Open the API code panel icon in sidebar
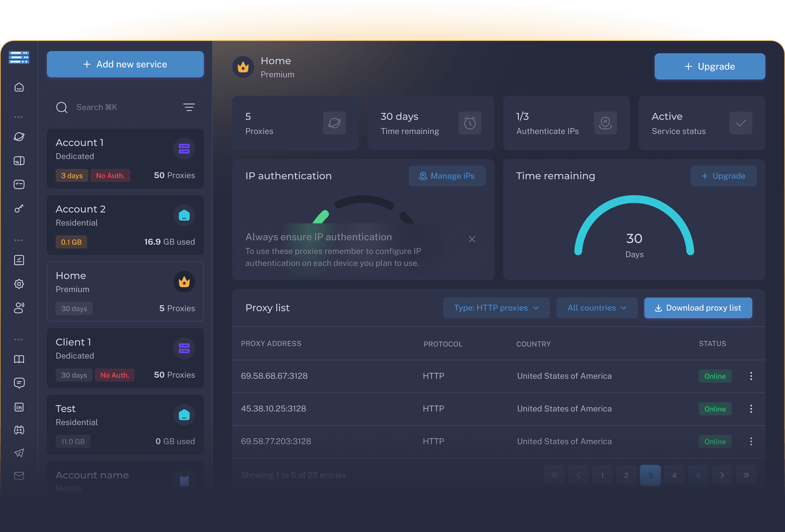The width and height of the screenshot is (785, 532). click(x=19, y=161)
